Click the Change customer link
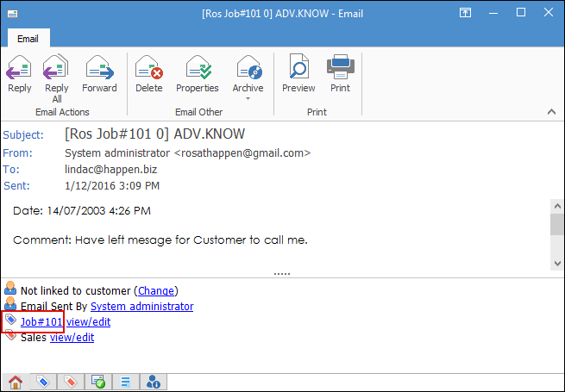The width and height of the screenshot is (565, 392). 156,290
